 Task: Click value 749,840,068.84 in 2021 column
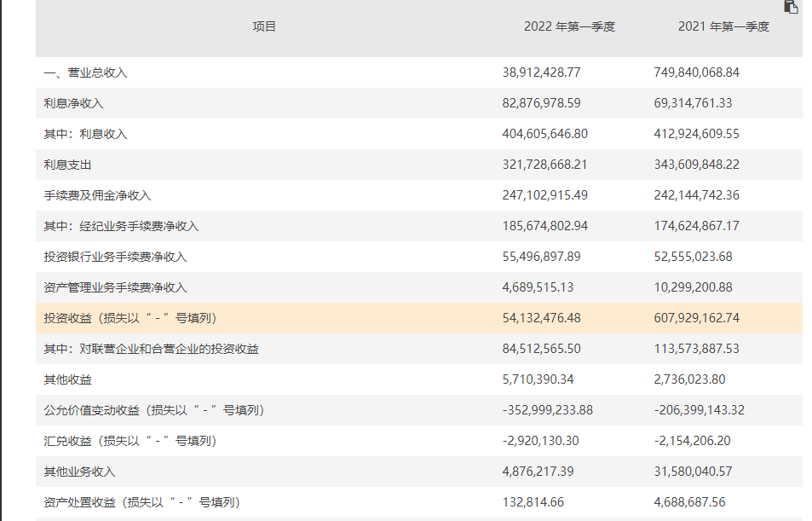(696, 72)
